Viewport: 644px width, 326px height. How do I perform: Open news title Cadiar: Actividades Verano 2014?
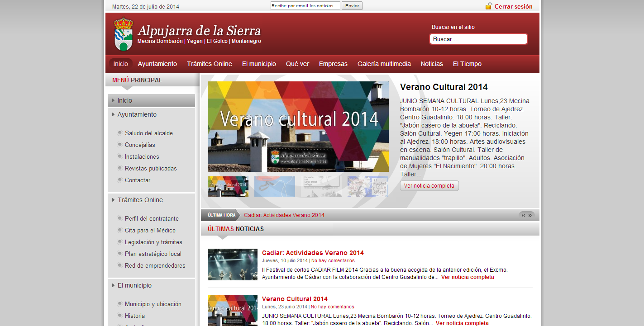point(313,253)
